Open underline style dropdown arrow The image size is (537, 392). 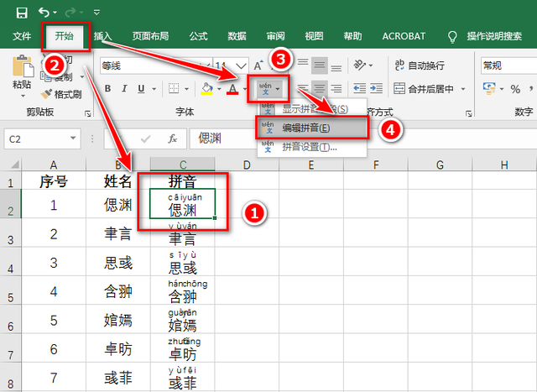[x=154, y=89]
